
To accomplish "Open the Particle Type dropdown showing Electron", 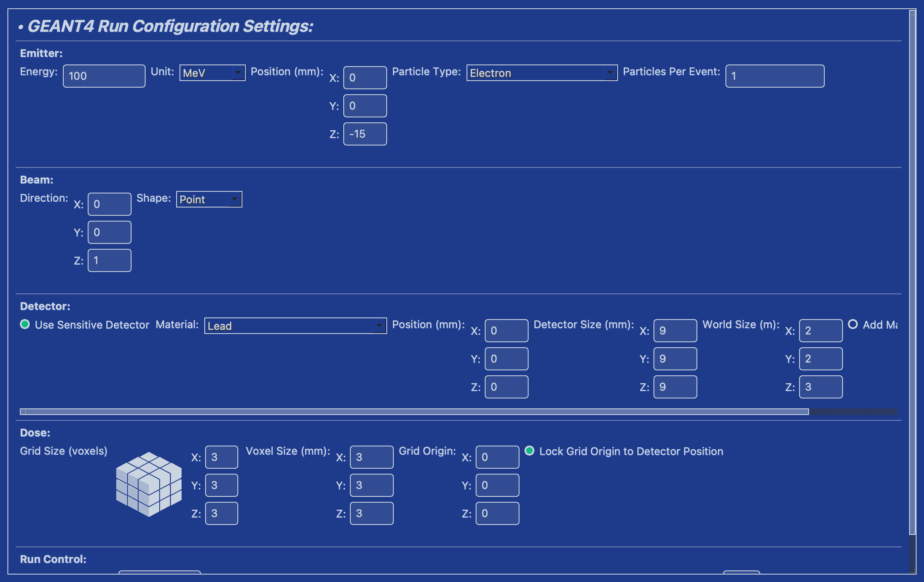I will pyautogui.click(x=542, y=73).
